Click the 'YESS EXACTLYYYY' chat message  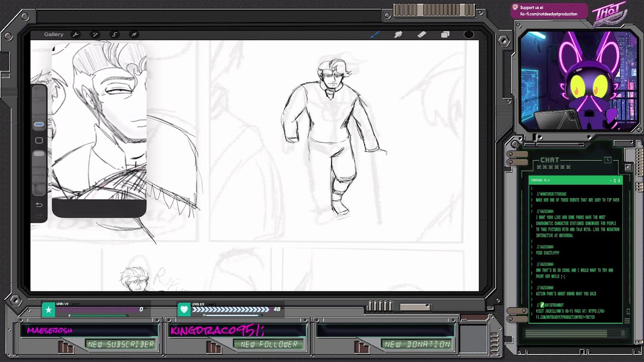point(547,253)
